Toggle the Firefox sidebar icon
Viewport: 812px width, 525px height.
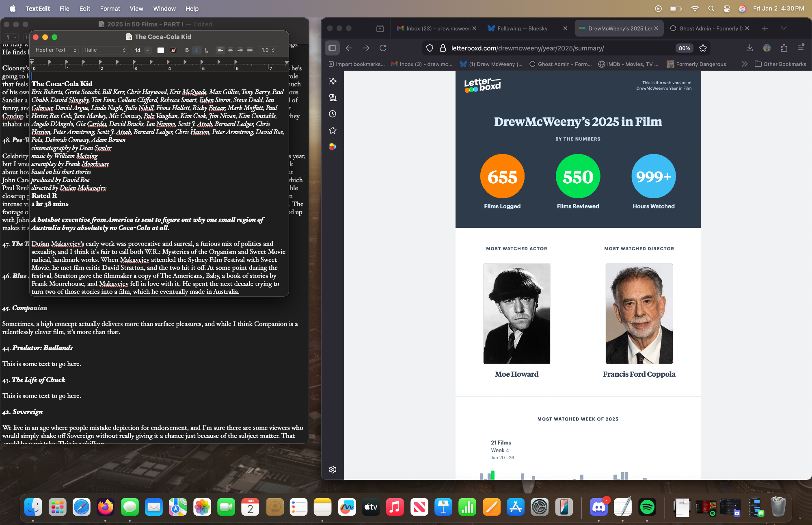click(x=332, y=48)
